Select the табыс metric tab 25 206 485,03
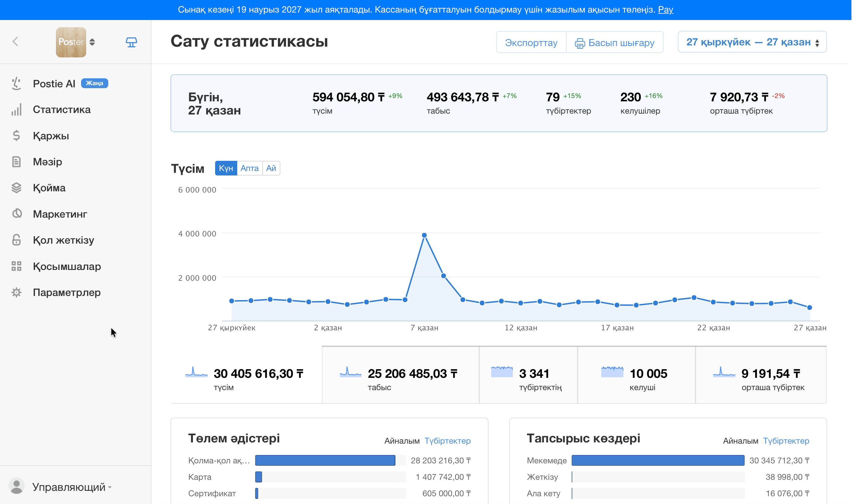852x504 pixels. click(x=400, y=375)
